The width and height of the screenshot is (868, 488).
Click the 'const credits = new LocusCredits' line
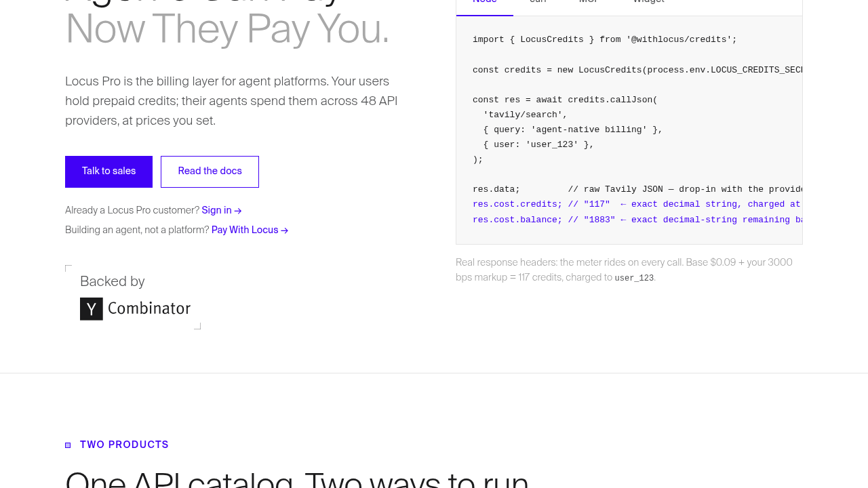tap(637, 70)
